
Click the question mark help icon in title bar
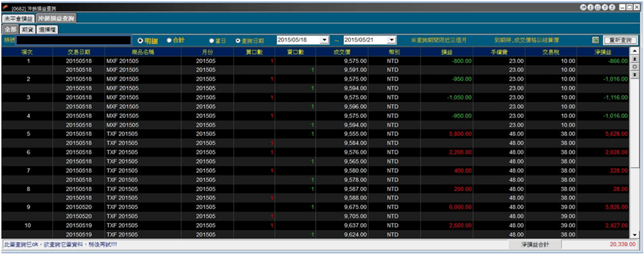coord(605,7)
